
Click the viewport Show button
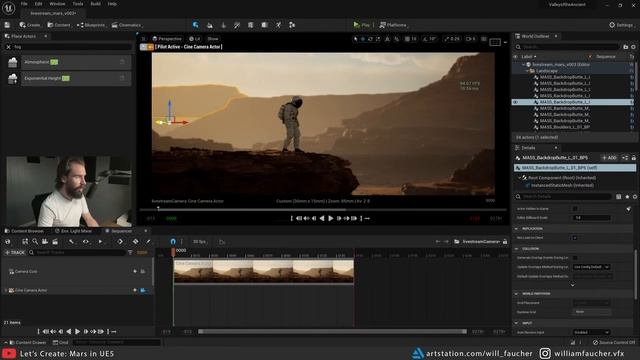(213, 39)
